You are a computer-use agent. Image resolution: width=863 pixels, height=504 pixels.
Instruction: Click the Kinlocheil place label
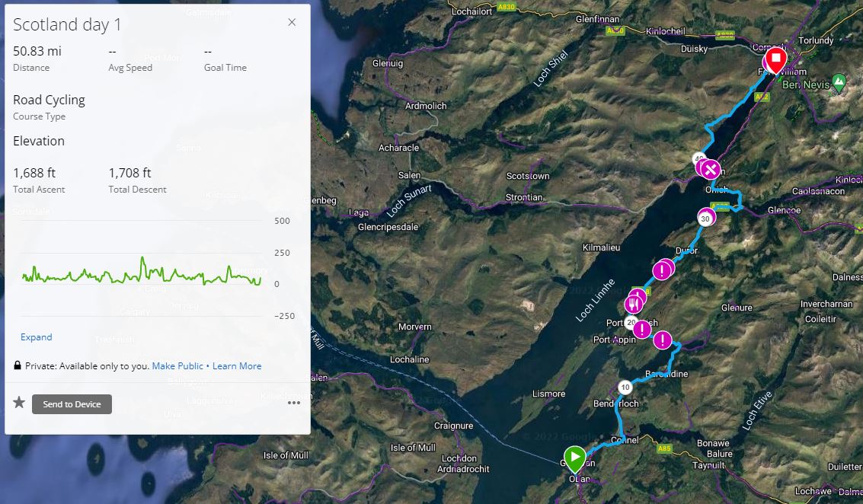pyautogui.click(x=666, y=30)
